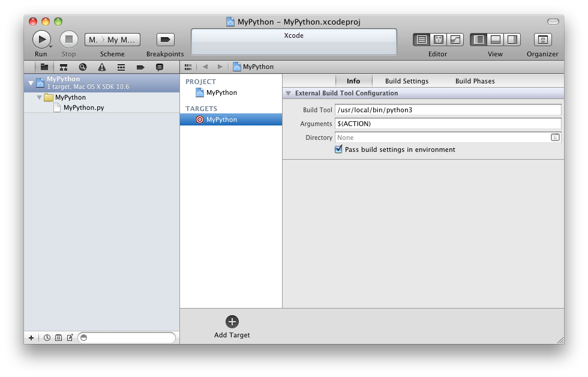The height and width of the screenshot is (377, 588).
Task: Click the navigator filter search field
Action: [127, 337]
